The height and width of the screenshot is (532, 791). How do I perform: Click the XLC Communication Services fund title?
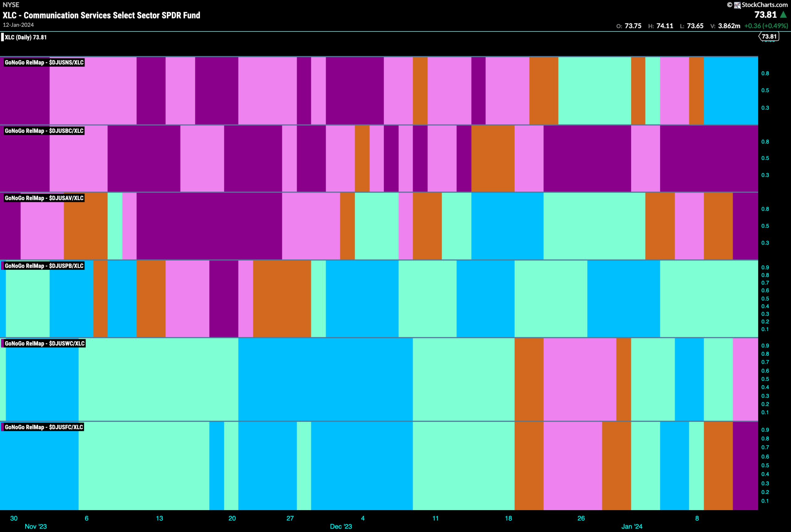pyautogui.click(x=102, y=15)
